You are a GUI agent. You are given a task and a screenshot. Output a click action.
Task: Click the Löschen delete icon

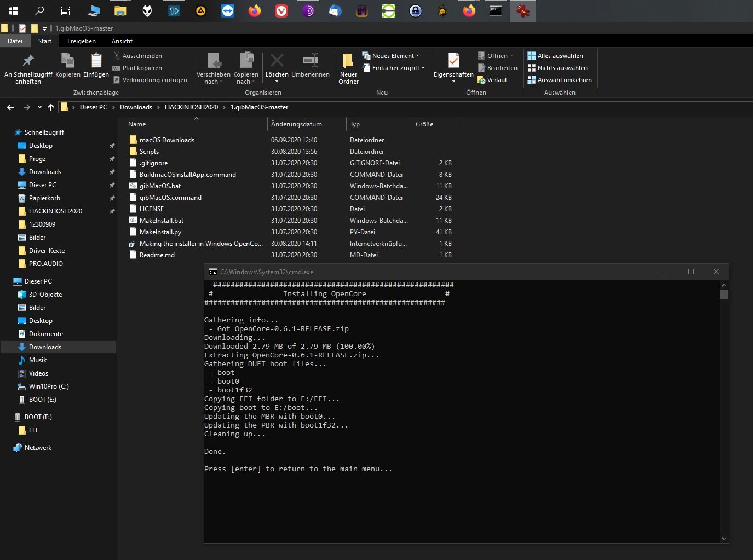[277, 61]
